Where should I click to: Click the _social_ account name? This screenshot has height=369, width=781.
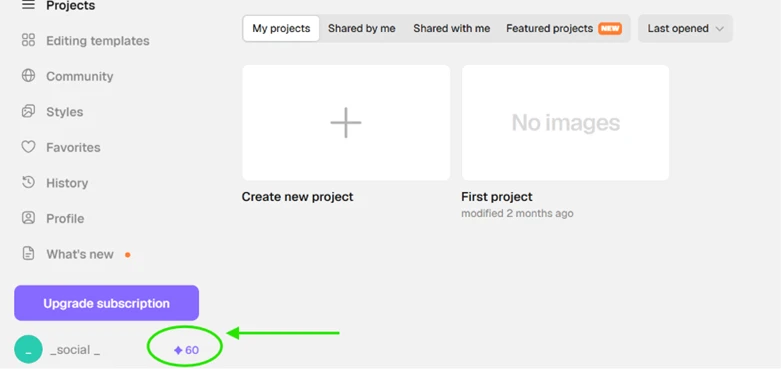75,350
